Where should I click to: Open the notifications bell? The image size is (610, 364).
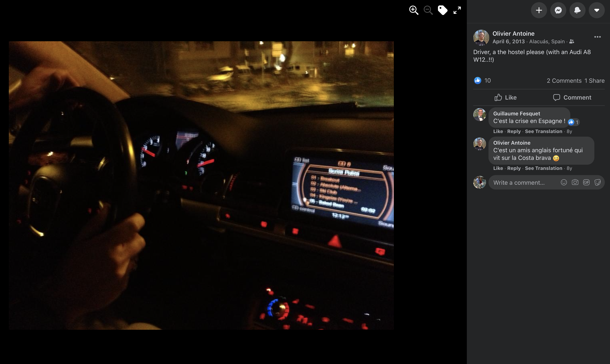(577, 10)
